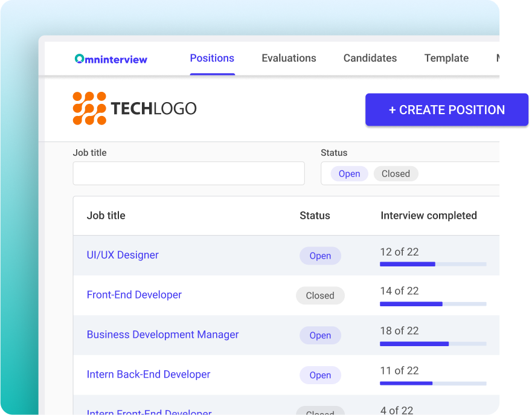Click the Status column header
532x415 pixels.
coord(315,216)
